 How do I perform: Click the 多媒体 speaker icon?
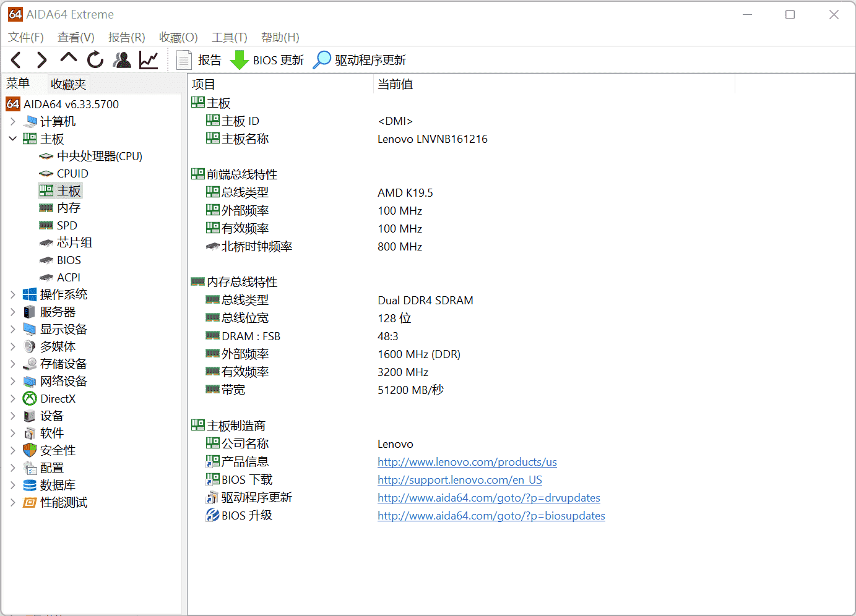pyautogui.click(x=30, y=346)
